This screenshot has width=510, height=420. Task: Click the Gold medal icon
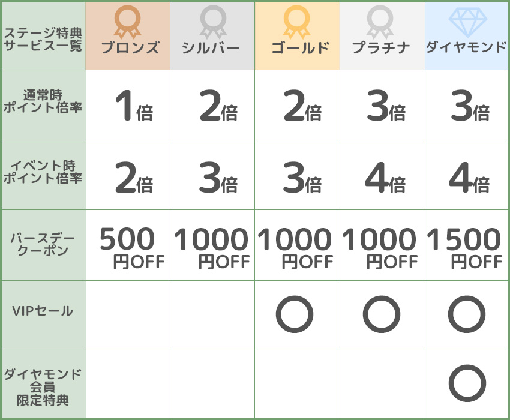click(x=297, y=22)
